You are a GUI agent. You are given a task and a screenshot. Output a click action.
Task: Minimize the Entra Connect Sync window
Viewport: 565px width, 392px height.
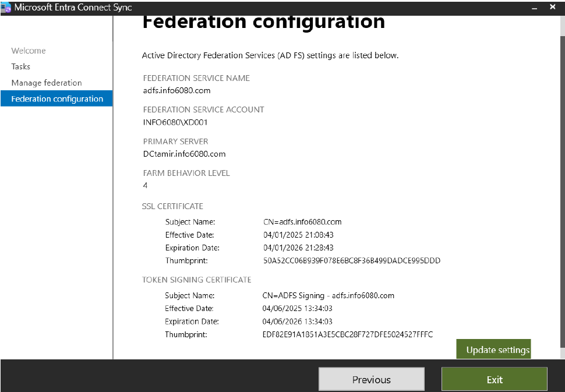click(535, 8)
